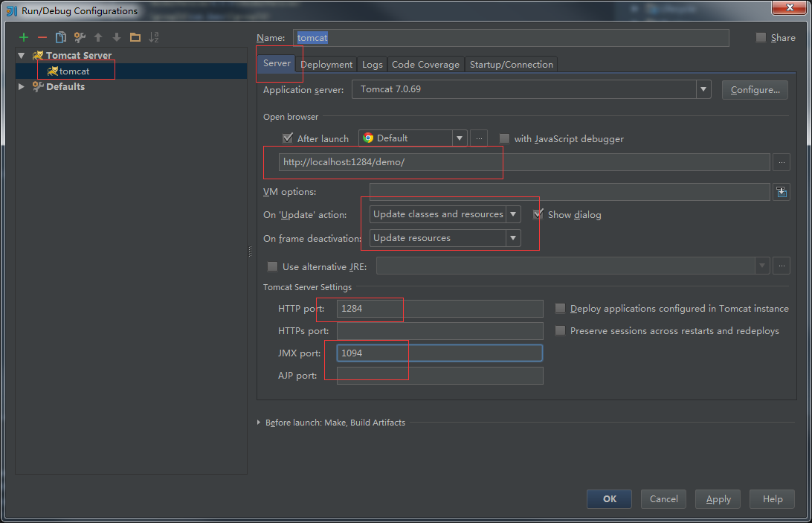The height and width of the screenshot is (523, 812).
Task: Open the Application server dropdown
Action: click(x=703, y=89)
